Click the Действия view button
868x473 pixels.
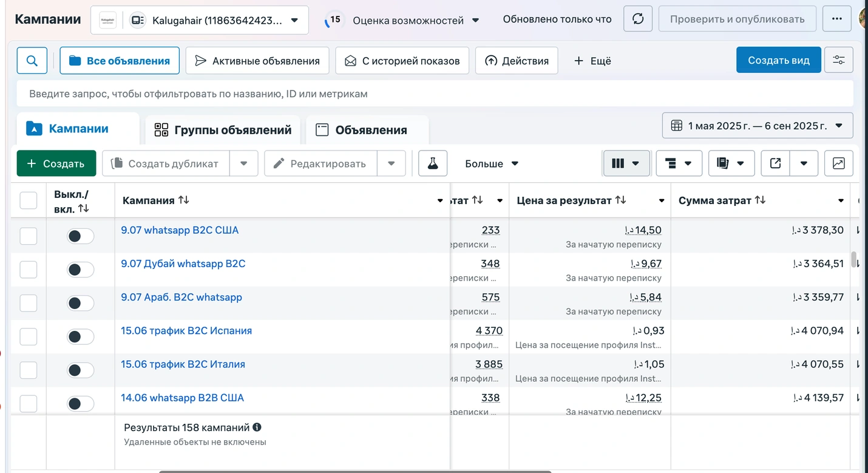click(x=517, y=61)
